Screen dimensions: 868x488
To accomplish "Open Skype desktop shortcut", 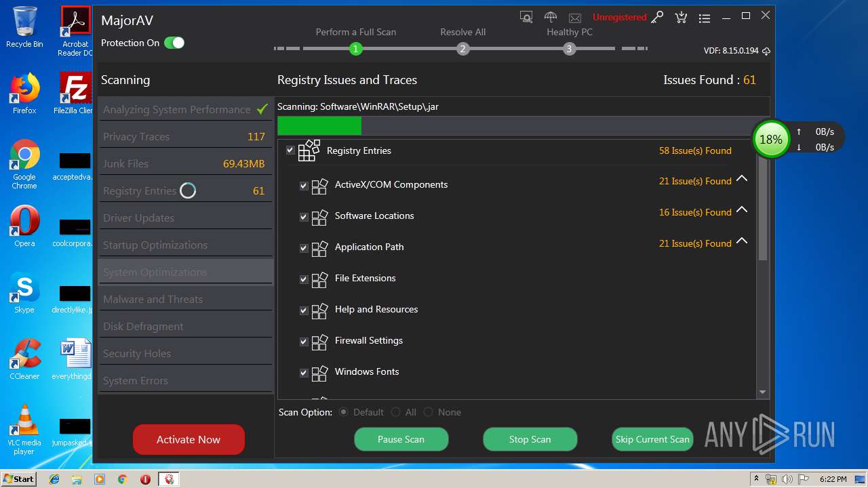I will [24, 293].
